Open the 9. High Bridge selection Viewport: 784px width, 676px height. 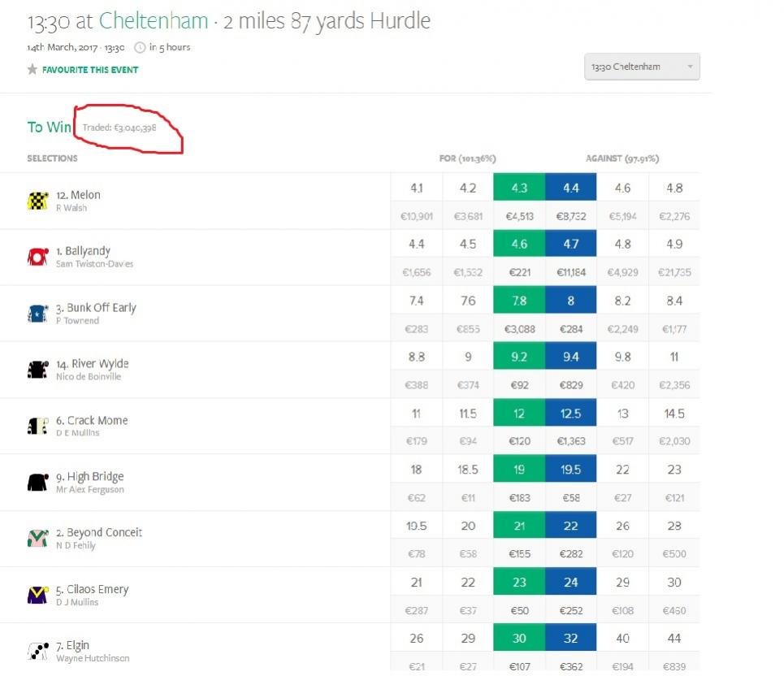tap(90, 476)
